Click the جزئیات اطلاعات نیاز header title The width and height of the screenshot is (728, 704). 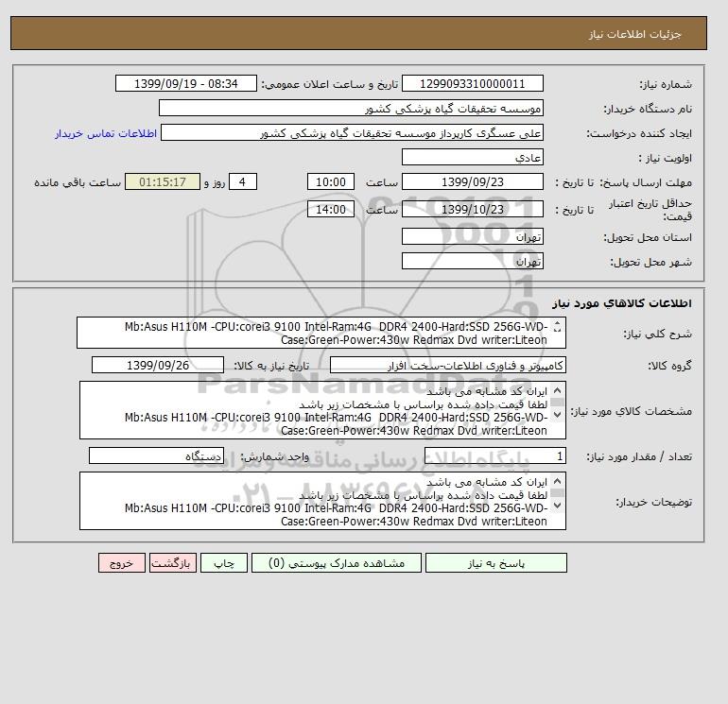coord(634,34)
